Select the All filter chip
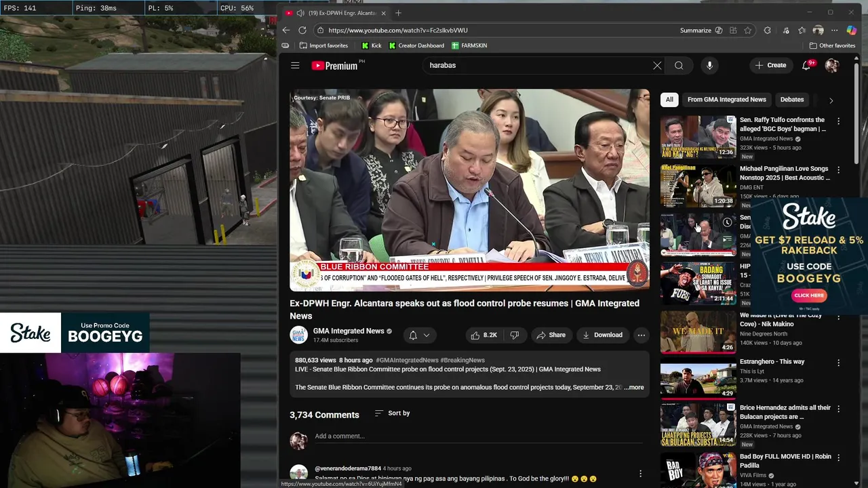 coord(669,100)
